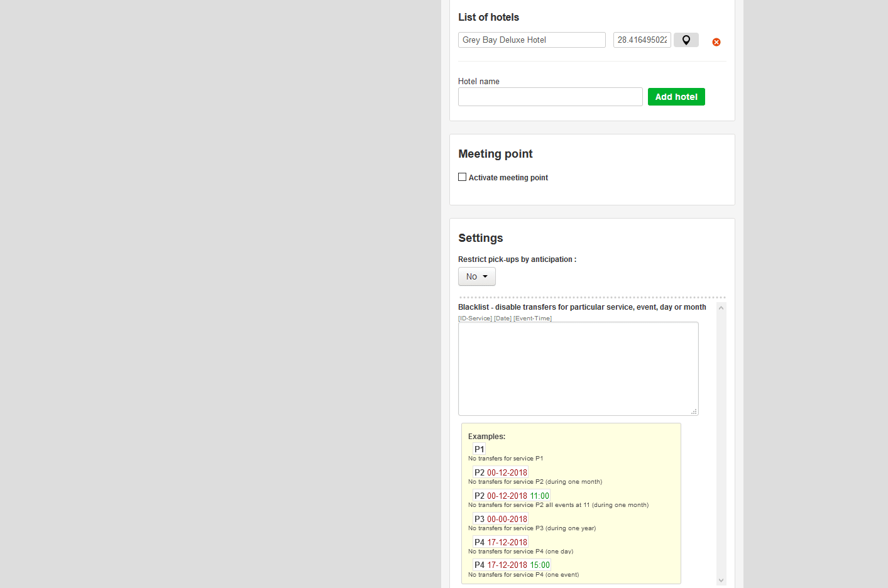Focus the Hotel name input field
This screenshot has height=588, width=888.
pyautogui.click(x=550, y=97)
